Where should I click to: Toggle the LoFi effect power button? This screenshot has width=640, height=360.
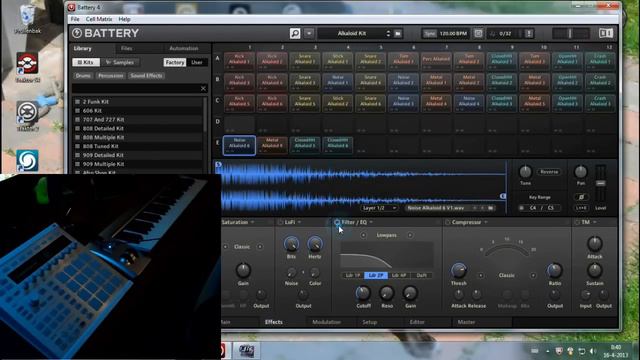(x=280, y=222)
